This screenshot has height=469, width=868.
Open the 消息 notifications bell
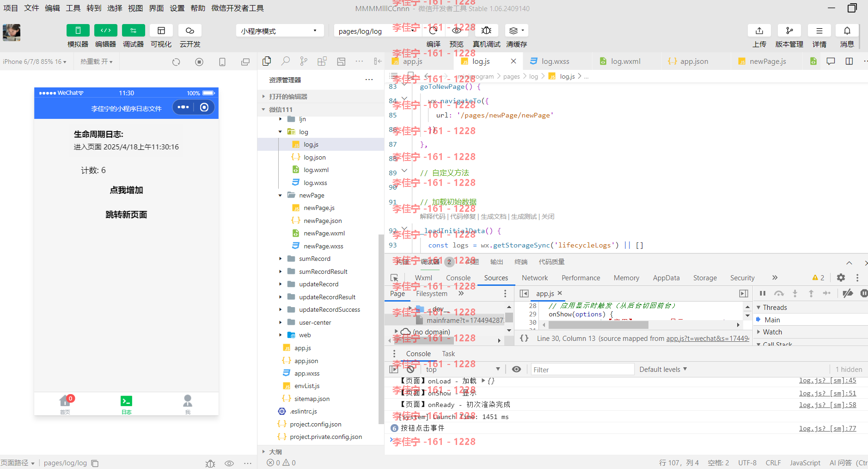click(847, 31)
